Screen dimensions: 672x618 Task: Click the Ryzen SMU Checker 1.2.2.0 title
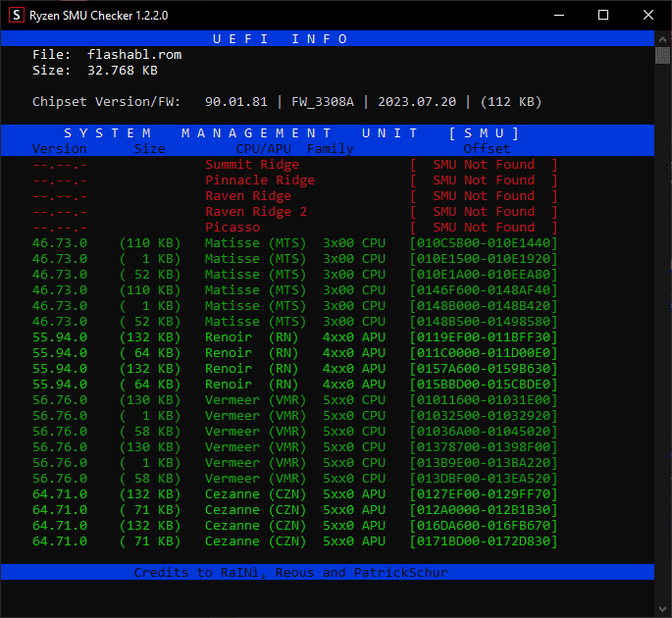98,16
